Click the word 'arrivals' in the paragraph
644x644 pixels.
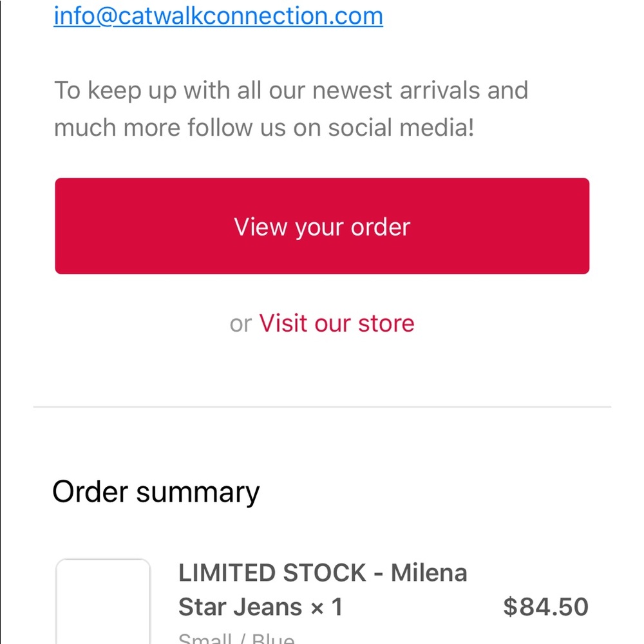tap(440, 90)
